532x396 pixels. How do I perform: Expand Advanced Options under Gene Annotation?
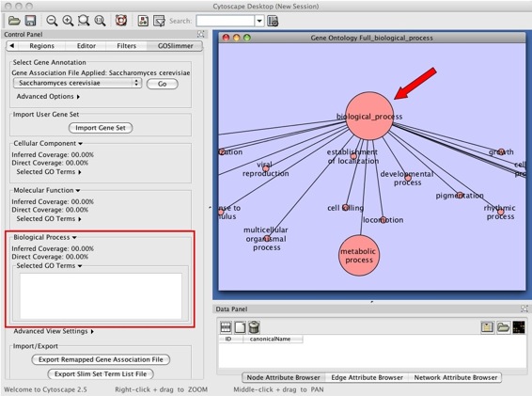click(48, 97)
